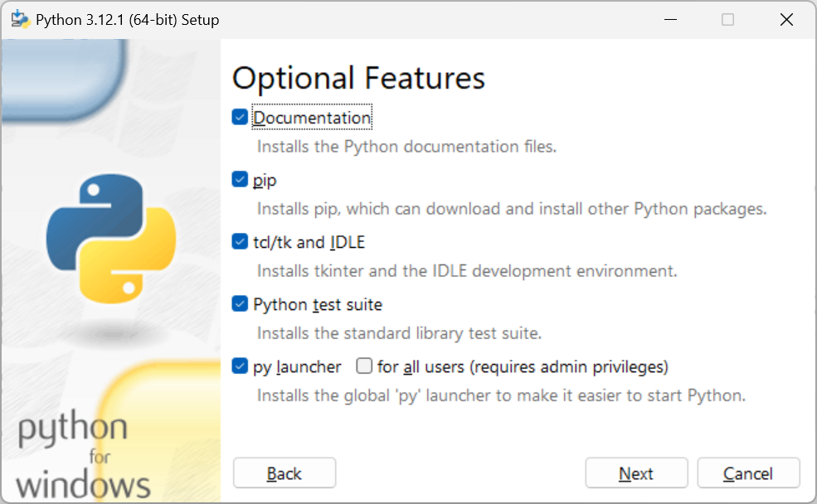Go back with the Back button
The image size is (817, 504).
(x=284, y=473)
